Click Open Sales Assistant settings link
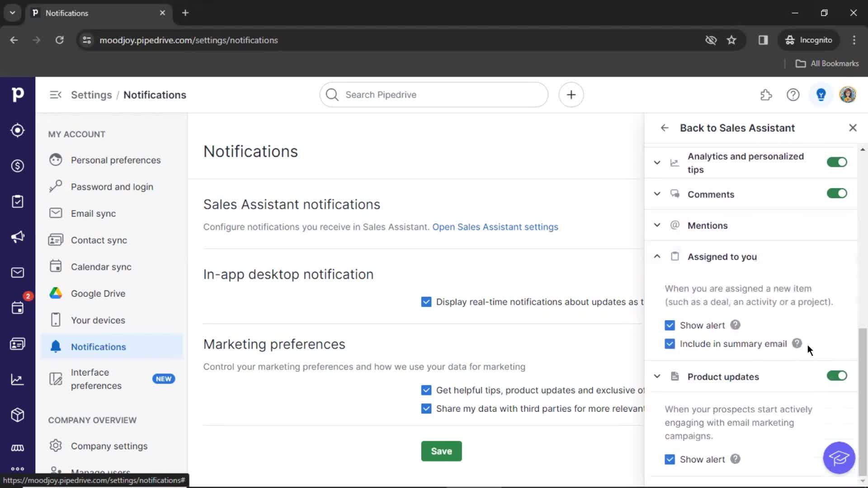Viewport: 868px width, 488px height. [495, 226]
